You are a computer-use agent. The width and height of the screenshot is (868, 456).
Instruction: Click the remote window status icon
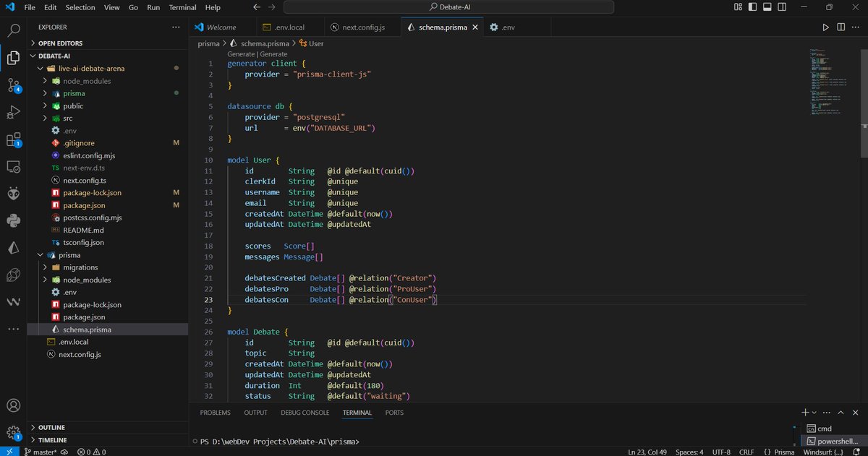pyautogui.click(x=9, y=452)
